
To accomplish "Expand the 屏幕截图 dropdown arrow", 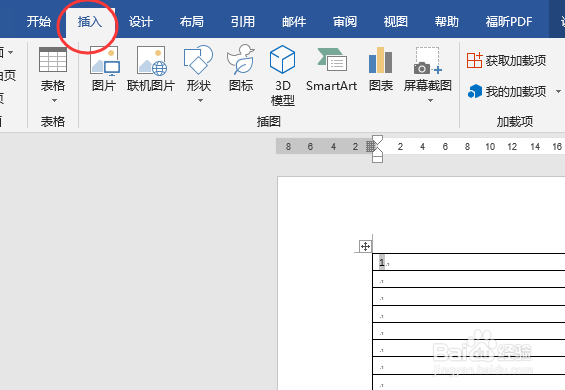I will coord(430,101).
